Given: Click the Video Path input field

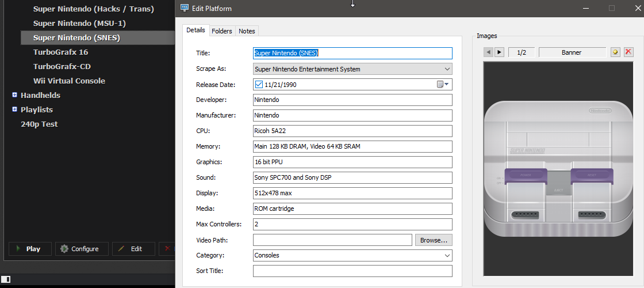Looking at the screenshot, I should 332,240.
